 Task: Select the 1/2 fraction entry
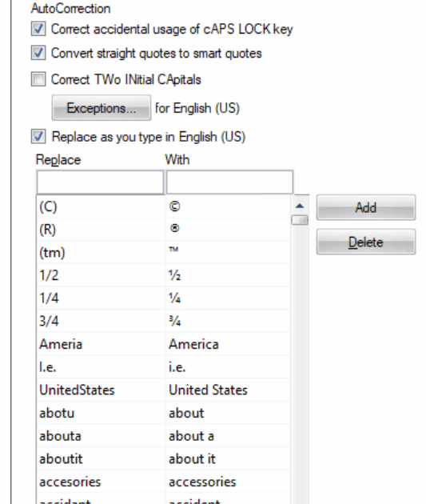click(163, 275)
